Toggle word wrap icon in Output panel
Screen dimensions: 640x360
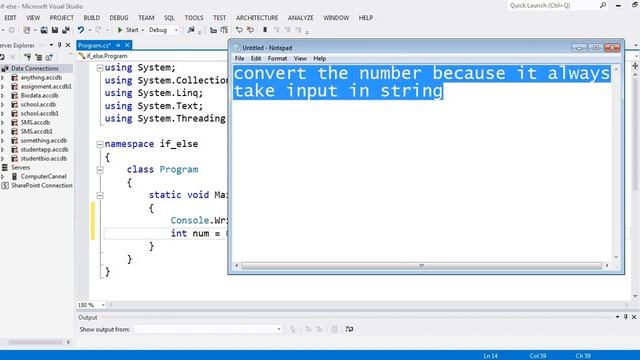[349, 329]
